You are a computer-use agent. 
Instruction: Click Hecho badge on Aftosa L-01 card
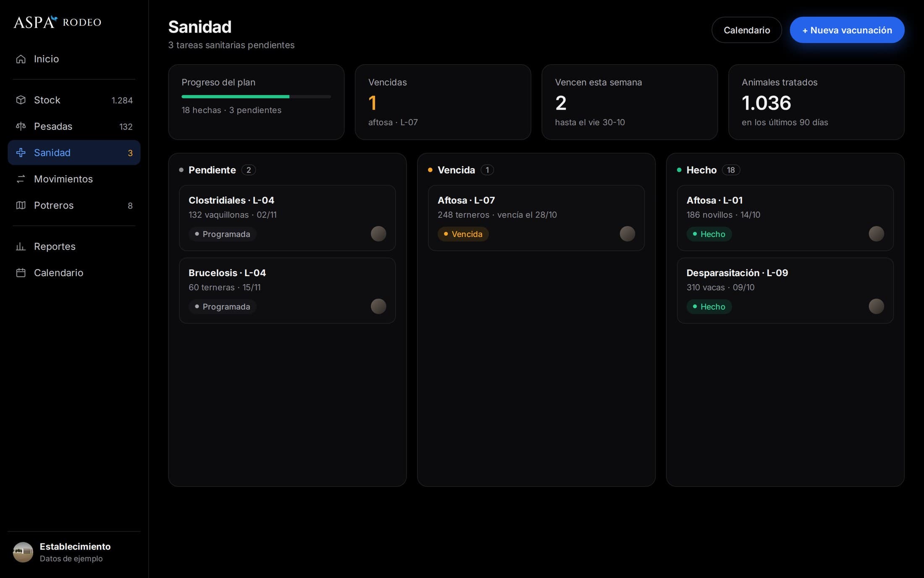coord(709,234)
